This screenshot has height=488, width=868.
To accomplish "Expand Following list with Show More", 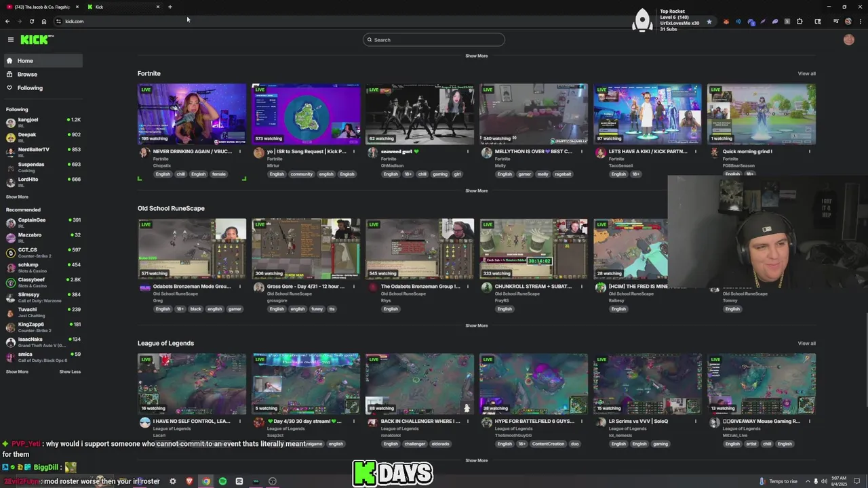I will pyautogui.click(x=17, y=197).
